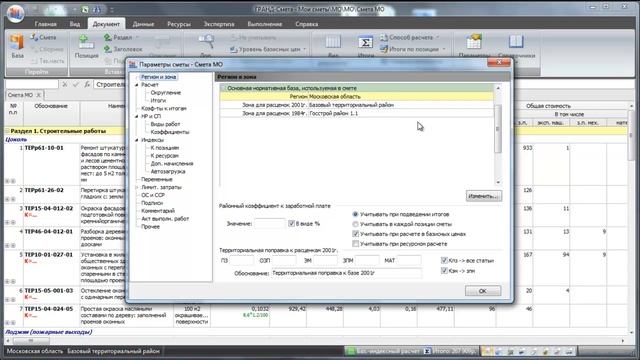Open the Справка ribbon tab
Image resolution: width=640 pixels, height=360 pixels.
coord(307,24)
